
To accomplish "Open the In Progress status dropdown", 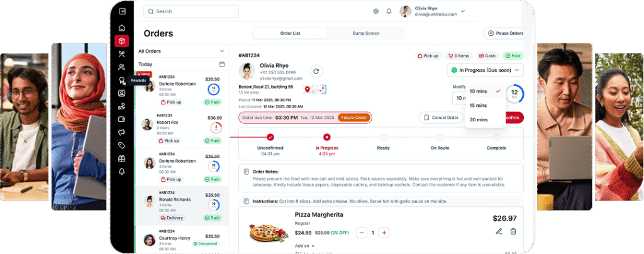I will pos(485,70).
